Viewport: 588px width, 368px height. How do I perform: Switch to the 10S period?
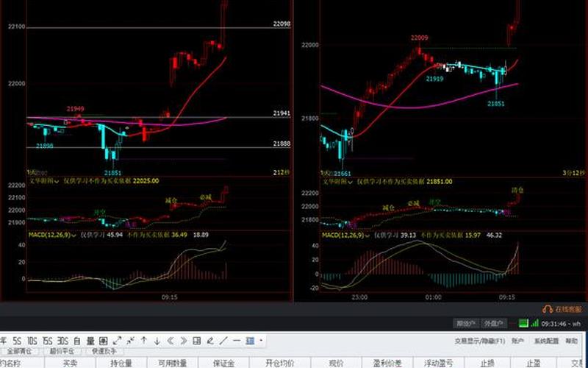[34, 341]
